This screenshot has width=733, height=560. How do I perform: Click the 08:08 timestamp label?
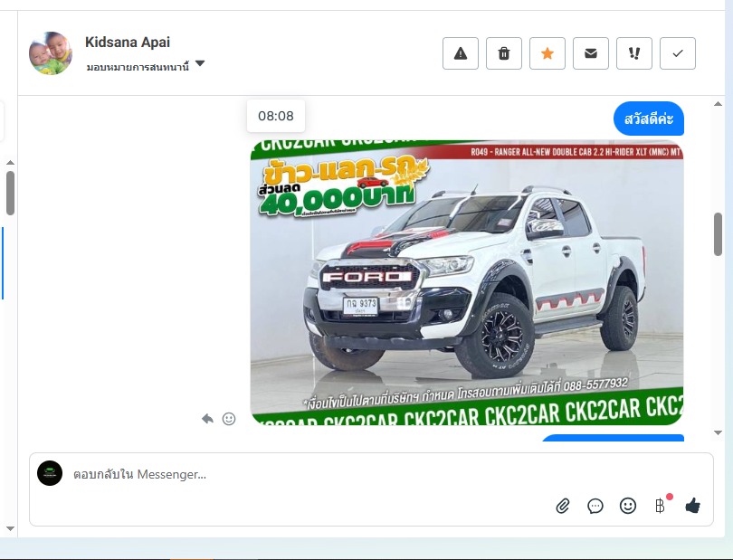276,116
